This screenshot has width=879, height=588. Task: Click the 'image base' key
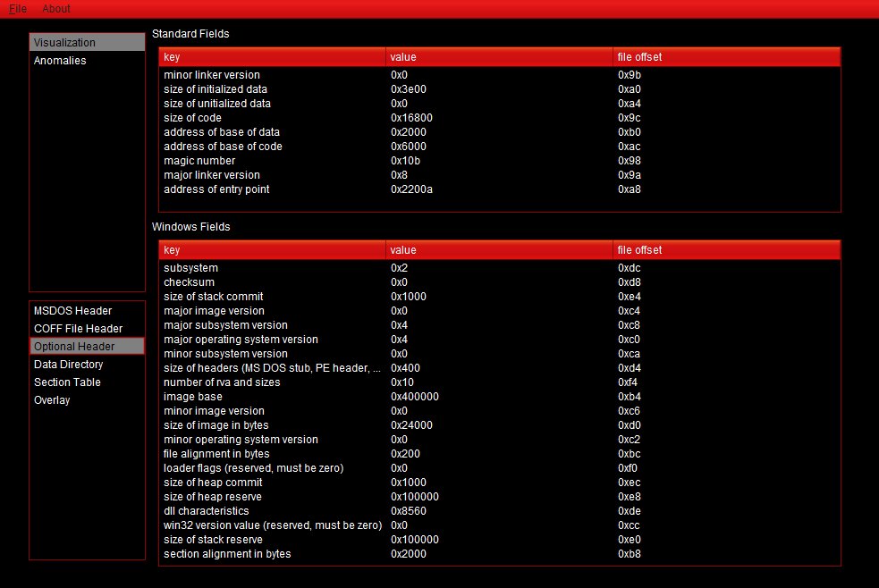click(193, 397)
